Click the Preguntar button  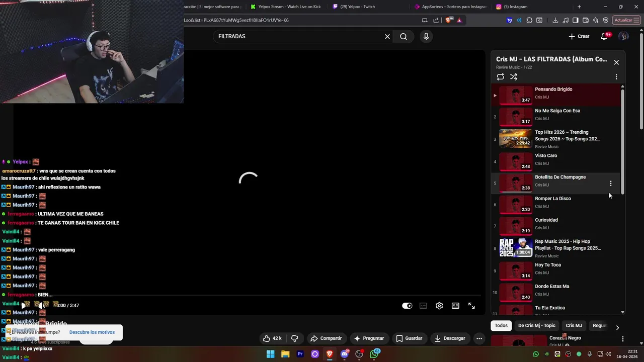point(369,338)
